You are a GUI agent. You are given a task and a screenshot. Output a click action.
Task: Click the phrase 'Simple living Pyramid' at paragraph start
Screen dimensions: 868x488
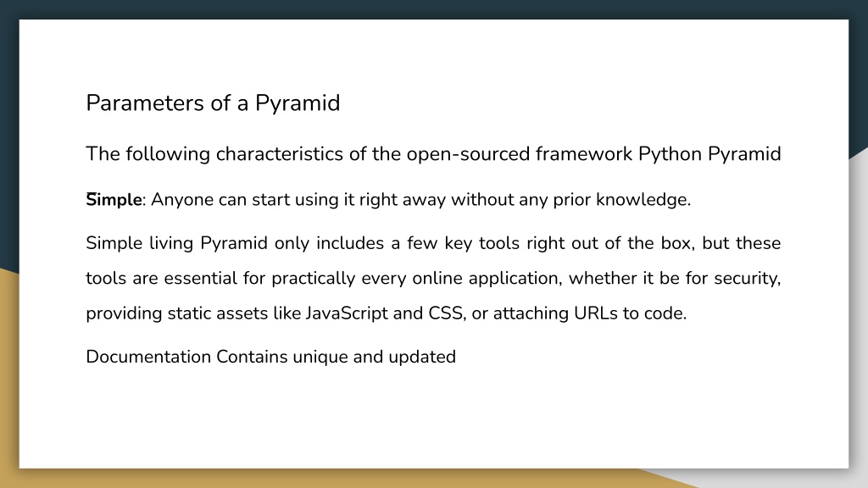pyautogui.click(x=176, y=243)
